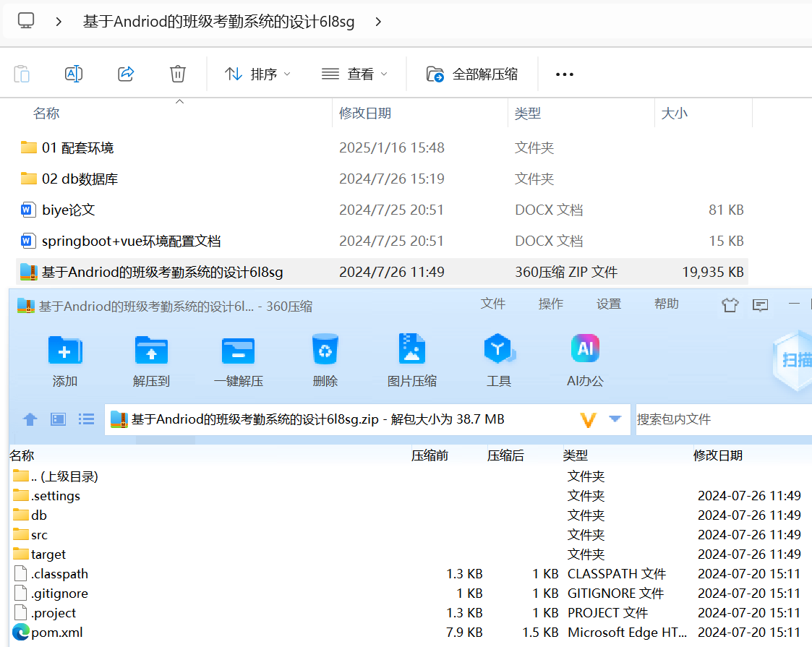This screenshot has width=812, height=647.
Task: Click the Explorer rename icon
Action: [74, 74]
